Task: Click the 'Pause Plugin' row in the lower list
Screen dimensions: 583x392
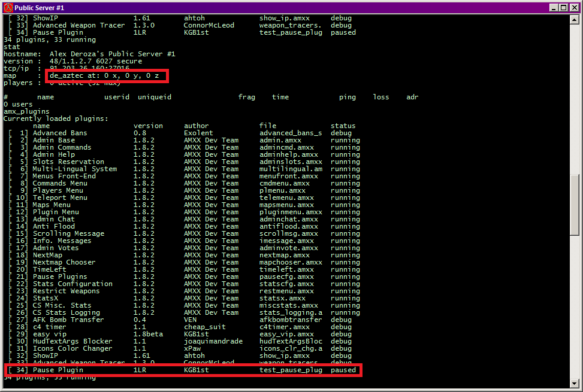Action: pyautogui.click(x=183, y=370)
